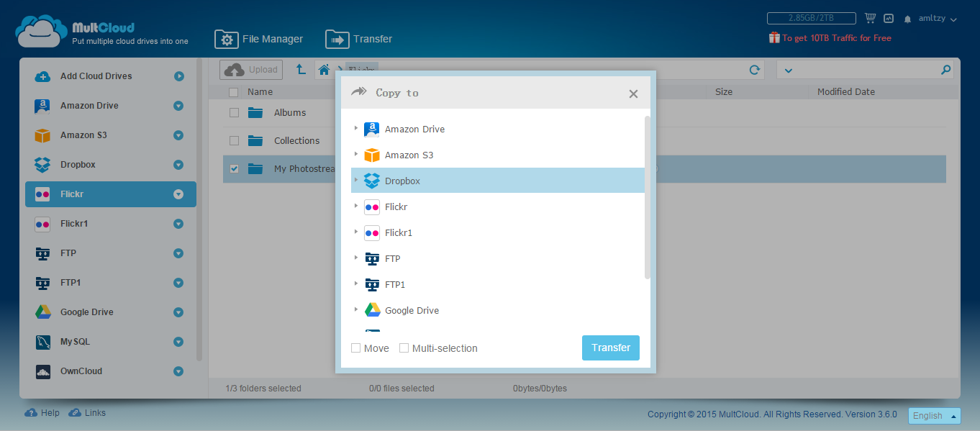This screenshot has height=431, width=980.
Task: Click the red gift box icon
Action: pyautogui.click(x=774, y=37)
